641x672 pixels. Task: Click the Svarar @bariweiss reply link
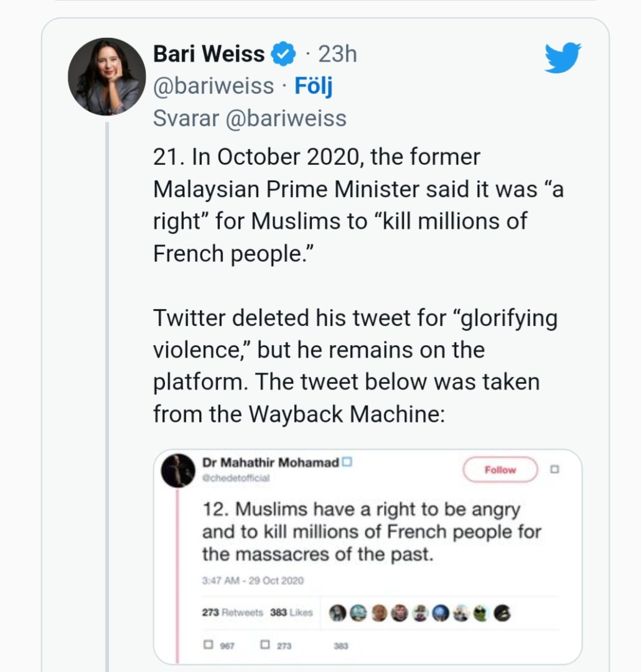(x=250, y=118)
